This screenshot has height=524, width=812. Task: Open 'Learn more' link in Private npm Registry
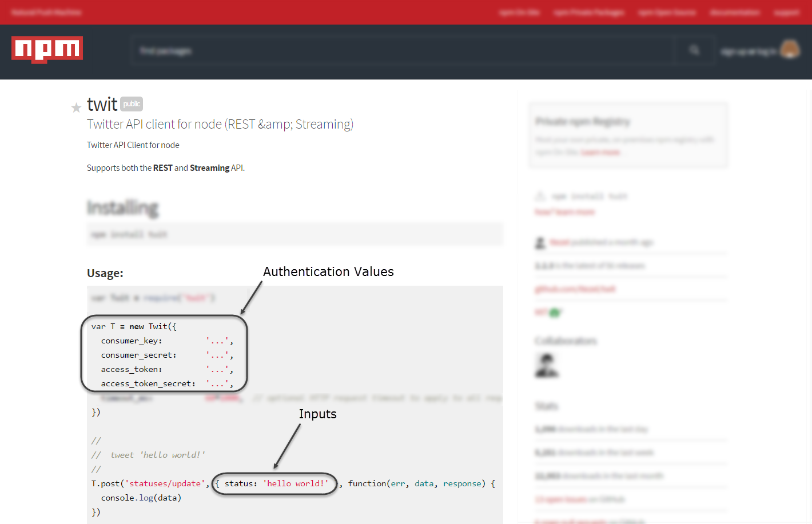(600, 152)
